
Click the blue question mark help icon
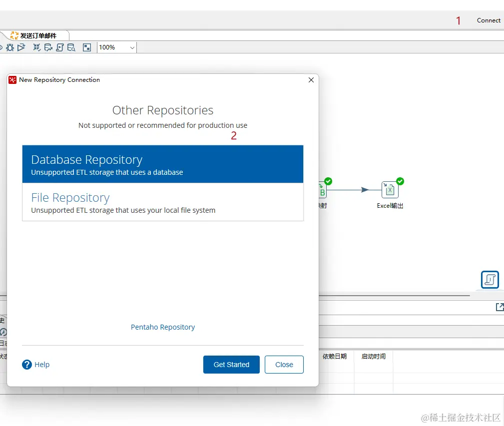[27, 365]
